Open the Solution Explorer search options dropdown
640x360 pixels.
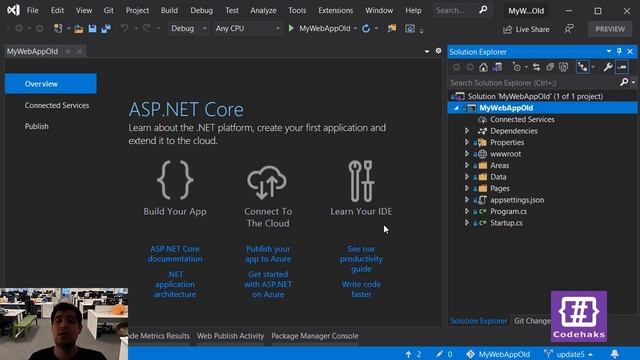pyautogui.click(x=633, y=83)
